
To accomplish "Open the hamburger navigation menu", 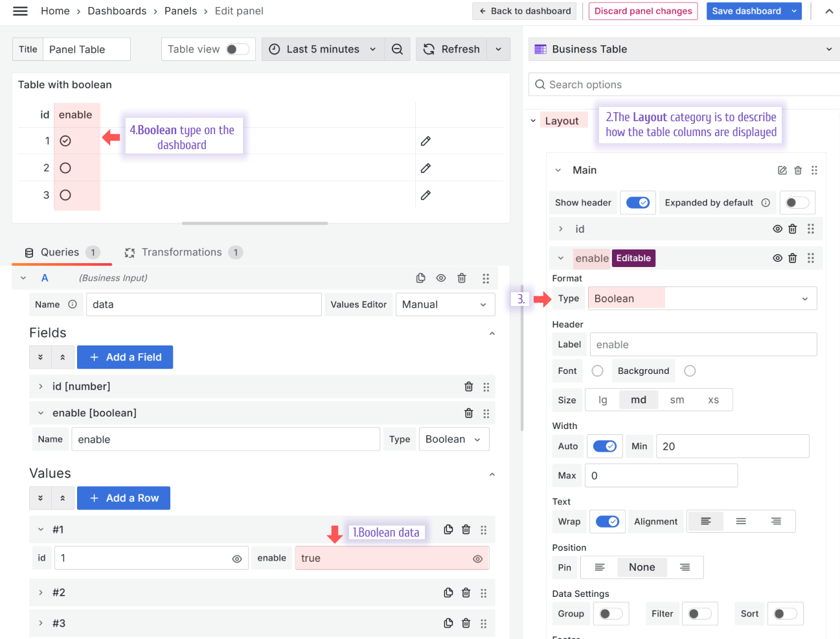I will (x=20, y=11).
